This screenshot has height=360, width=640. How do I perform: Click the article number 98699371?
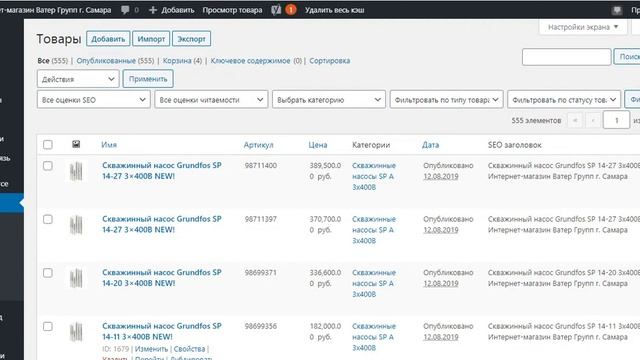point(260,273)
